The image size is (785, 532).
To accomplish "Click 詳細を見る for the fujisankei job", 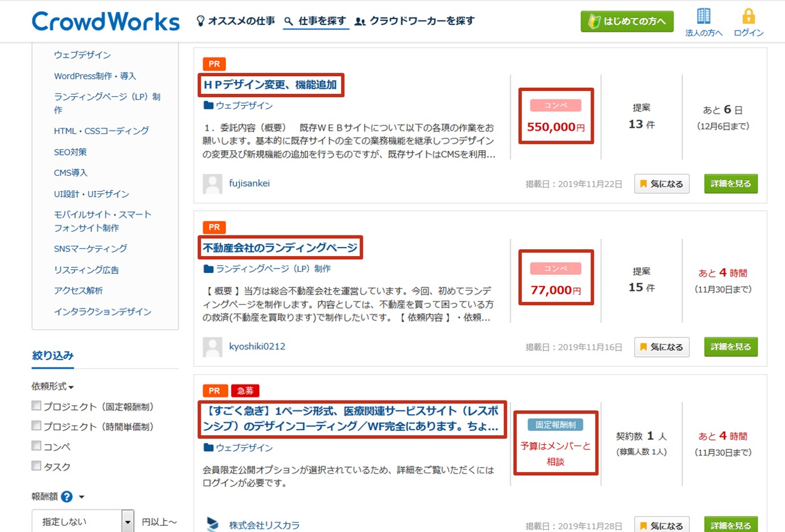I will 731,184.
